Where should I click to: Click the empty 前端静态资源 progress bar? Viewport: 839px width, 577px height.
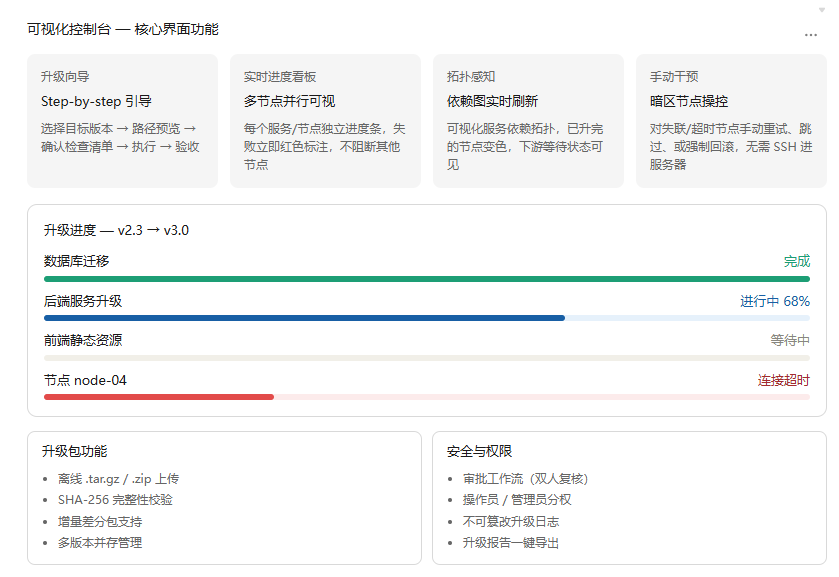[x=427, y=358]
